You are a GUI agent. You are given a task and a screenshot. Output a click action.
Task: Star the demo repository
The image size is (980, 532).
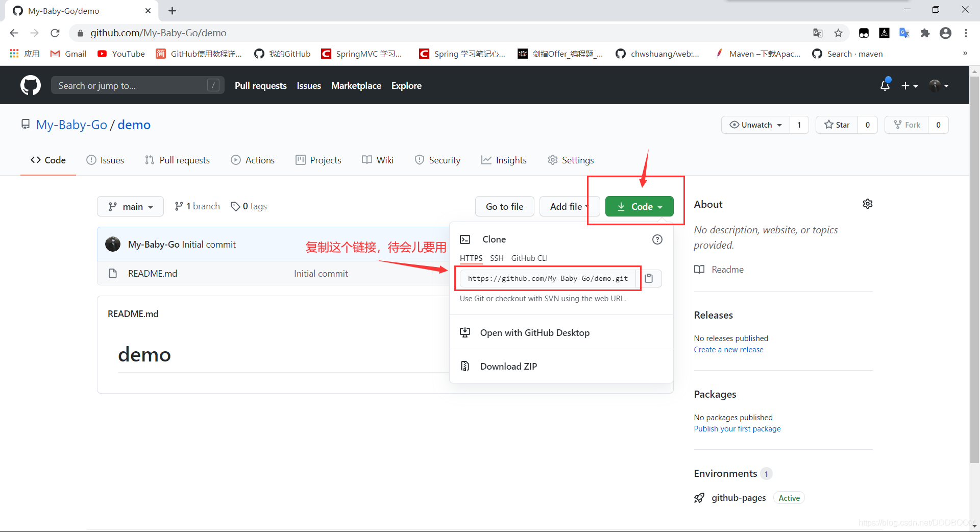pyautogui.click(x=837, y=125)
